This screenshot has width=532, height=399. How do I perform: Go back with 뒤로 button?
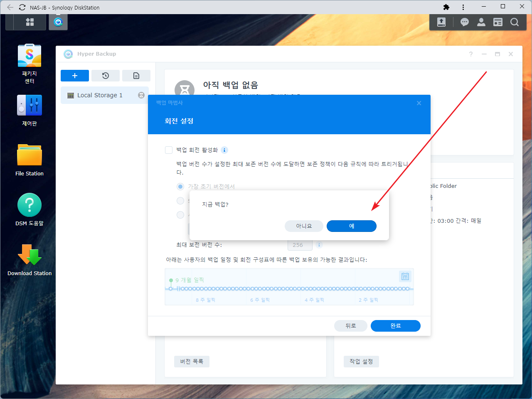point(351,326)
